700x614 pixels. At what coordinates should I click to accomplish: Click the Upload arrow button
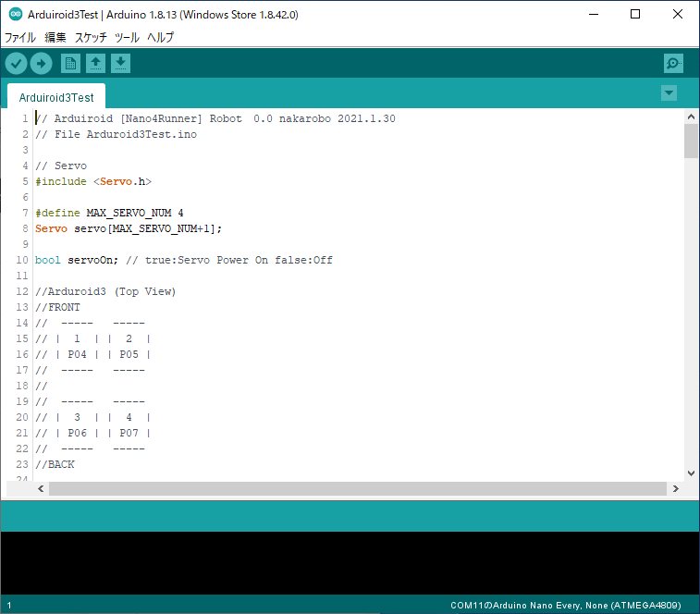[x=41, y=64]
